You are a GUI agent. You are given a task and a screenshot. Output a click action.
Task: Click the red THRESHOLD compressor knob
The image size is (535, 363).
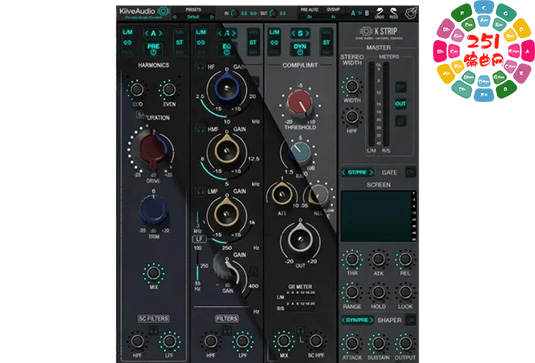point(300,102)
